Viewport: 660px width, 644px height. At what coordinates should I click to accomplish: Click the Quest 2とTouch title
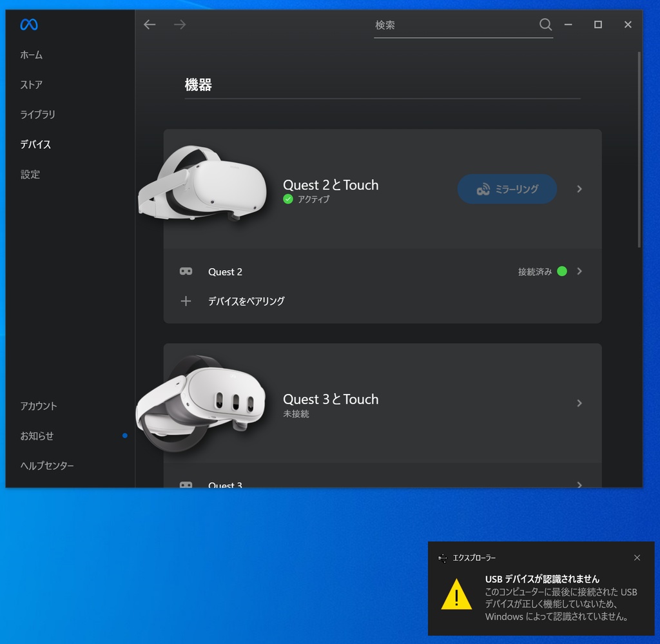(331, 185)
